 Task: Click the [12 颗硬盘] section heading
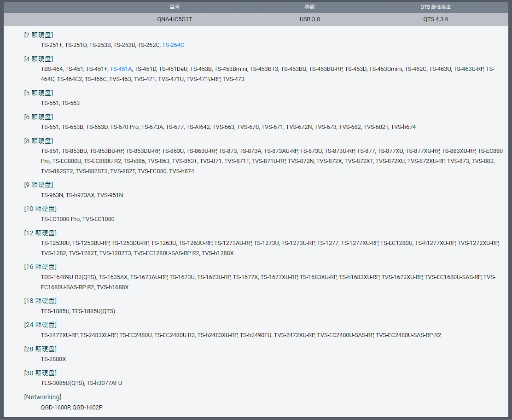click(x=41, y=233)
